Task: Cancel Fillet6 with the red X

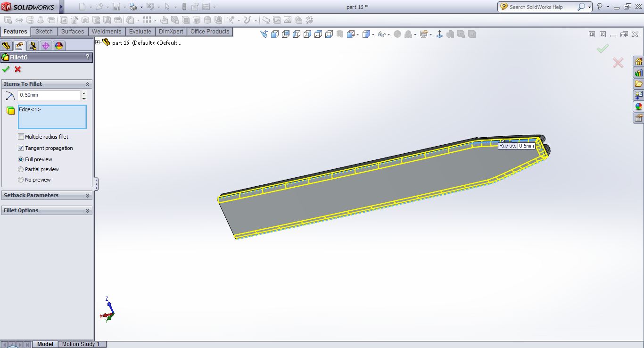Action: (x=18, y=69)
